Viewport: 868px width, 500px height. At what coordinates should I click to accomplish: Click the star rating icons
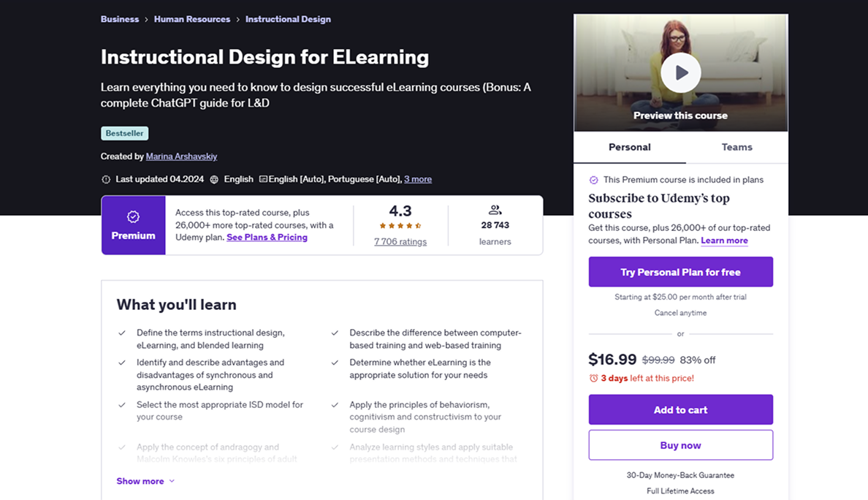400,225
